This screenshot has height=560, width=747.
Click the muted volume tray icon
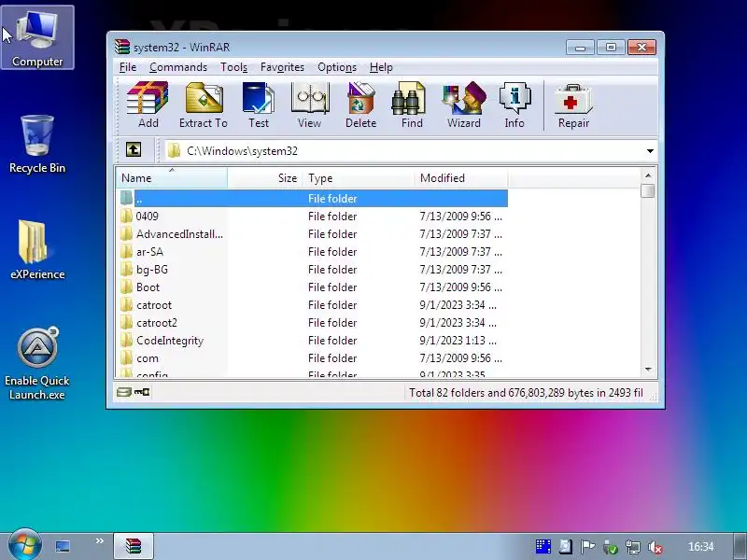655,547
